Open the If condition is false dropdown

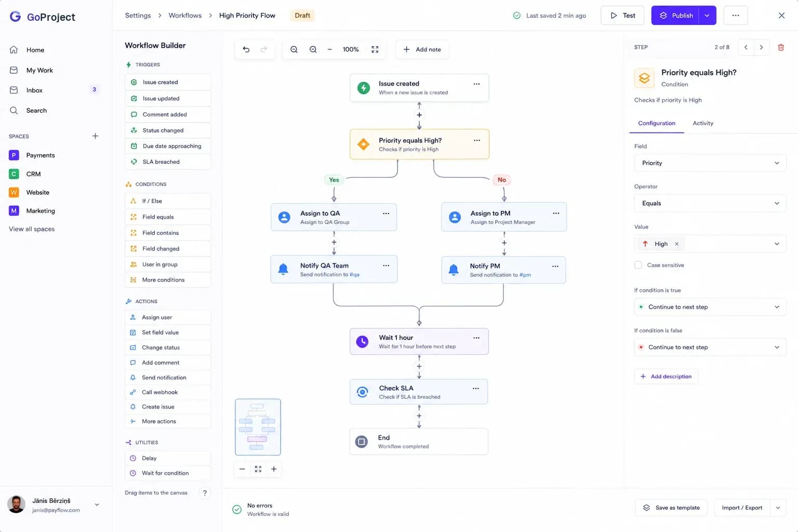(x=710, y=347)
